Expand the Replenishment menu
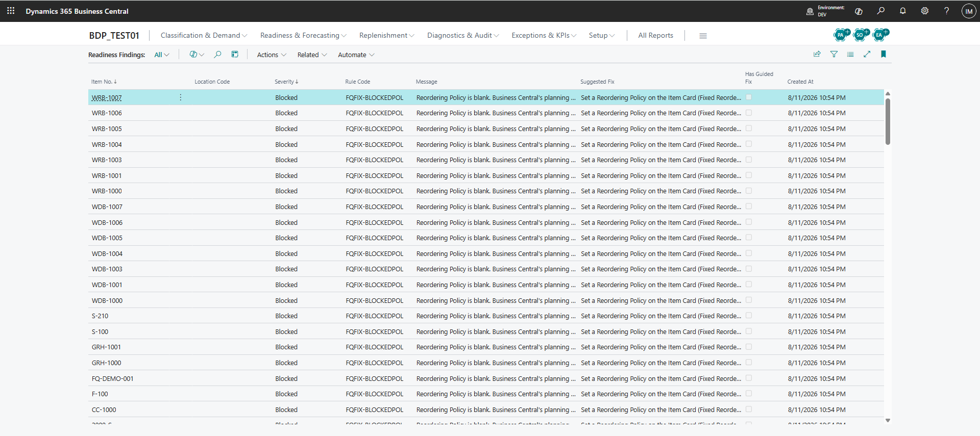Screen dimensions: 980x436 click(x=386, y=35)
